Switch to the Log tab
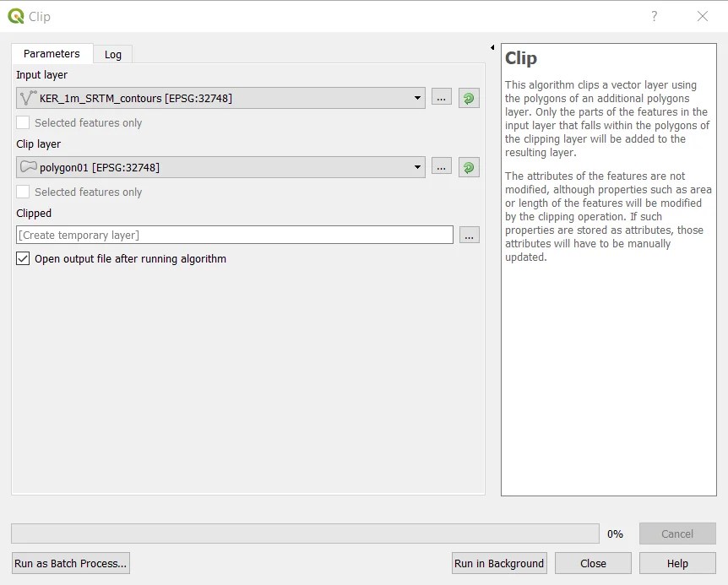 (x=113, y=54)
